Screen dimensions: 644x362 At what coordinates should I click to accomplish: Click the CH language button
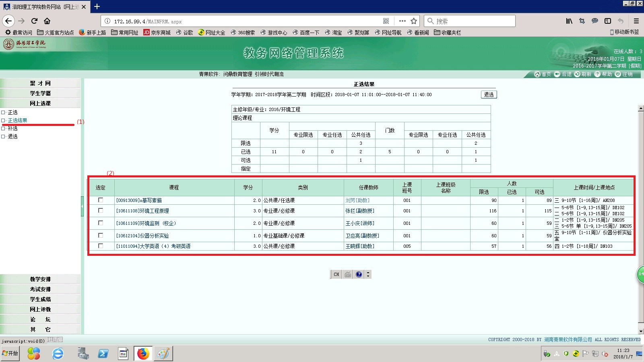(x=336, y=274)
